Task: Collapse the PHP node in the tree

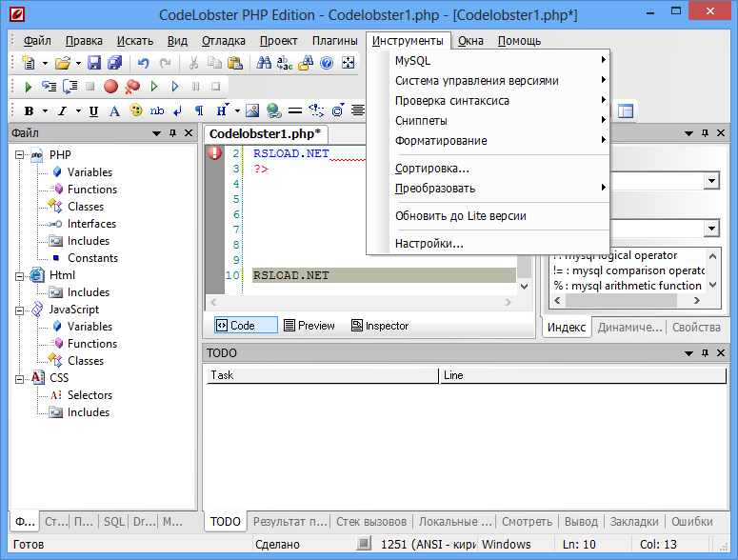Action: 19,155
